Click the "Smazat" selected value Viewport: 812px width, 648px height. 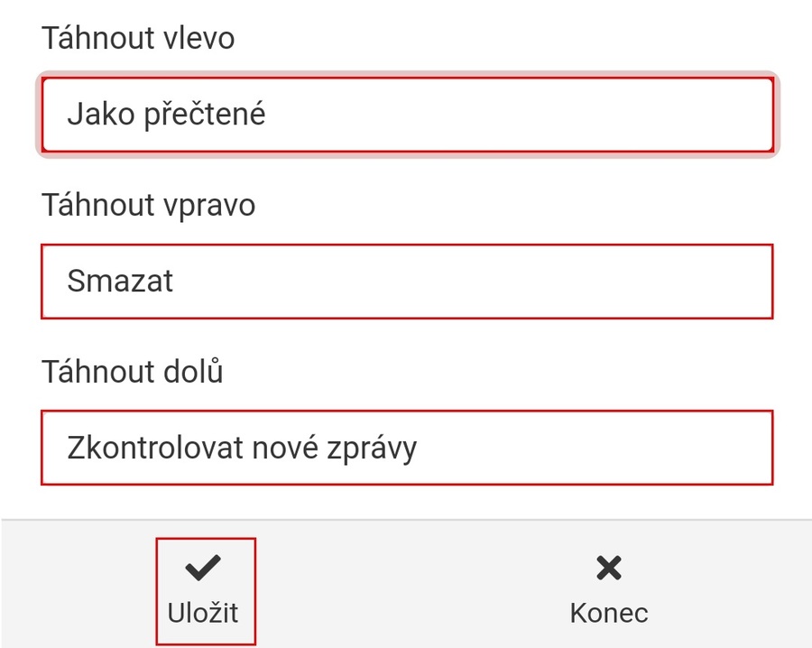[x=120, y=281]
